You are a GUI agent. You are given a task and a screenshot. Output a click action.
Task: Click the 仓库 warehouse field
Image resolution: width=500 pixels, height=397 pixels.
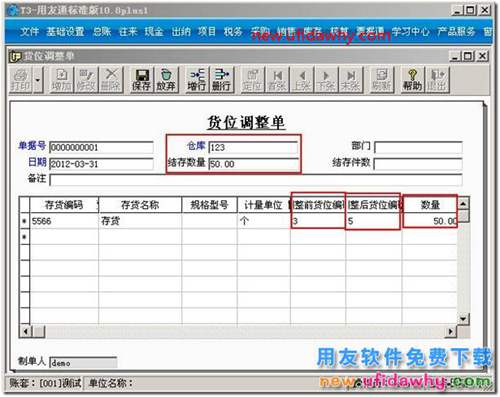pyautogui.click(x=253, y=147)
